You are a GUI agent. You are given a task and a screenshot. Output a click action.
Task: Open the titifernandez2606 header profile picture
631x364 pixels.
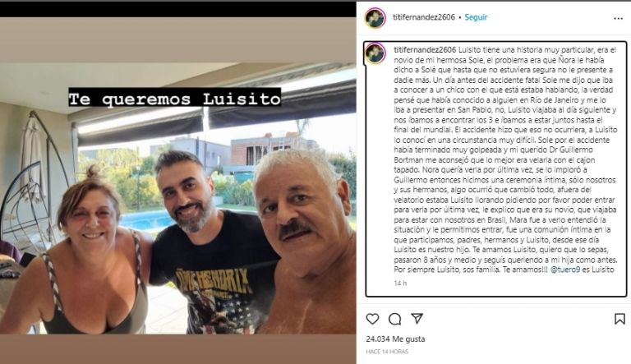[x=375, y=18]
